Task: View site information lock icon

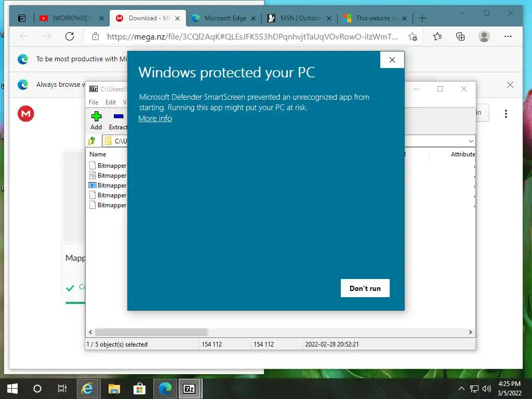Action: 96,36
